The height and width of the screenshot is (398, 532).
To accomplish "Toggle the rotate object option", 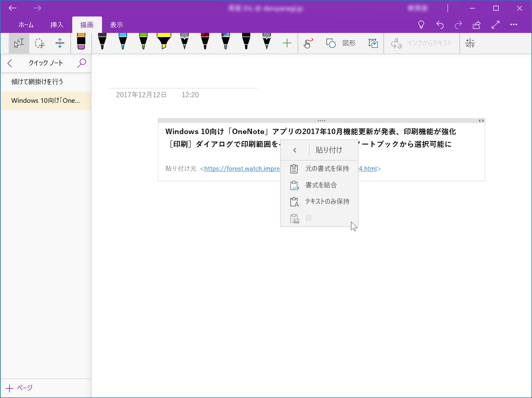I will point(373,43).
